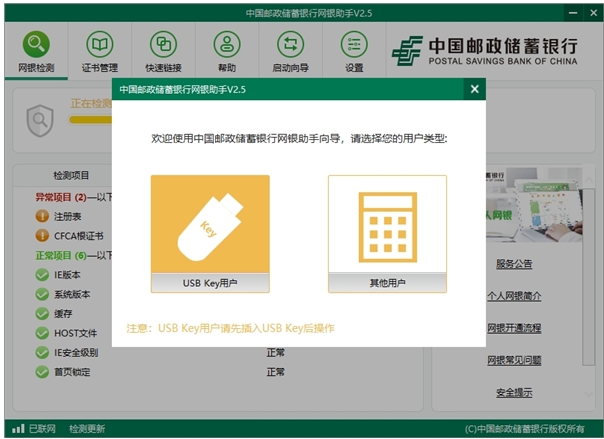Open the 快速链接 icon
This screenshot has width=604, height=439.
(163, 44)
